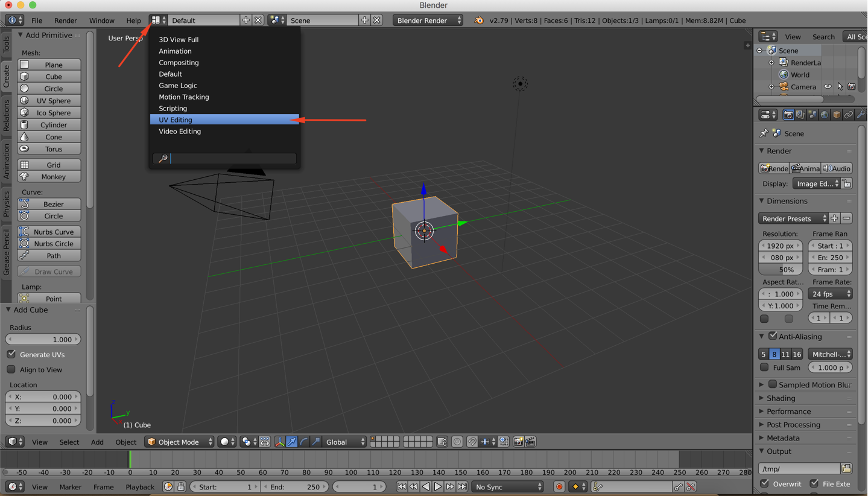Viewport: 868px width, 496px height.
Task: Click the Audio render button
Action: click(x=837, y=168)
